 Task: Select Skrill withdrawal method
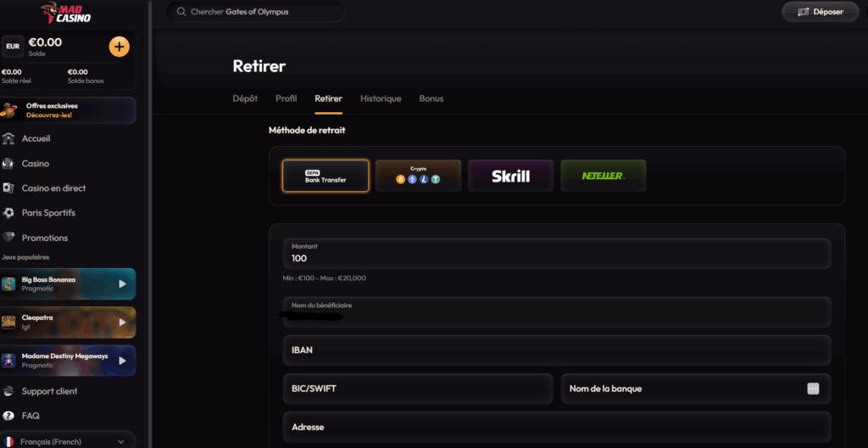pos(510,176)
